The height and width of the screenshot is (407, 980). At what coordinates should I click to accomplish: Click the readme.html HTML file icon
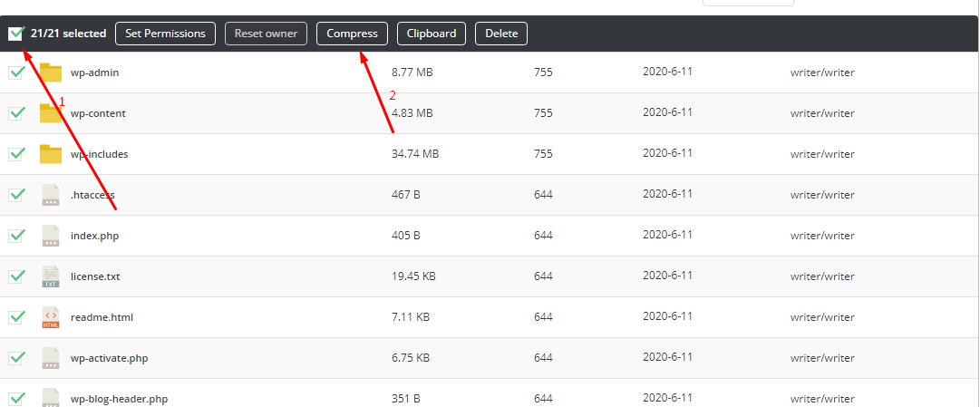pyautogui.click(x=51, y=317)
